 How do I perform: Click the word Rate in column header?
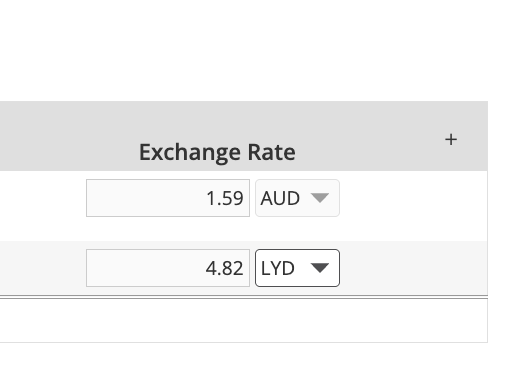click(271, 152)
